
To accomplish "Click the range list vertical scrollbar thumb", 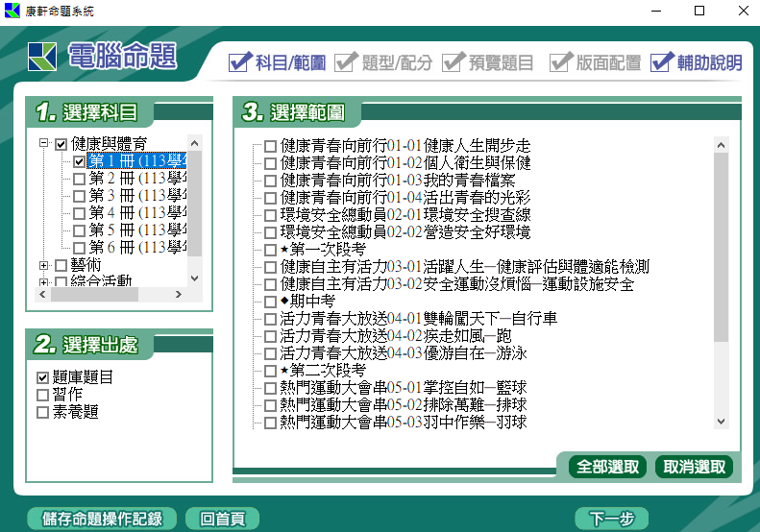I will point(721,247).
